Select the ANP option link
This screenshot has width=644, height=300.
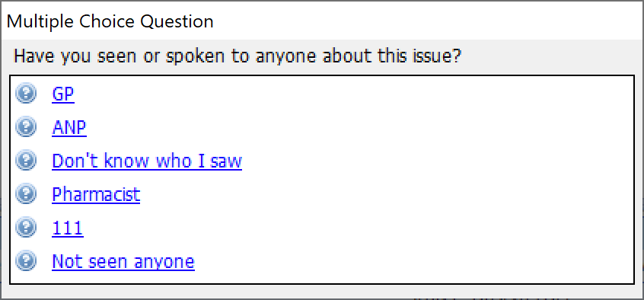69,128
